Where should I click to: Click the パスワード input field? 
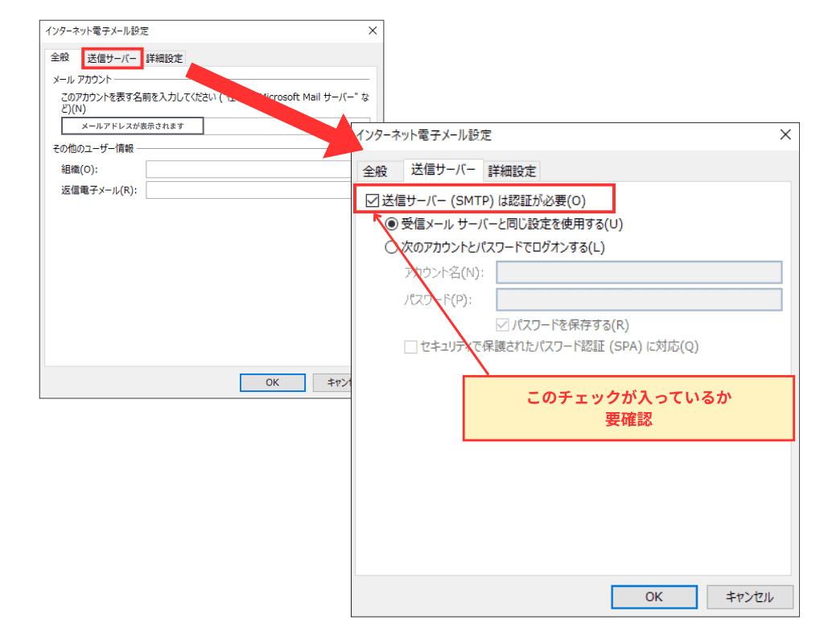639,300
